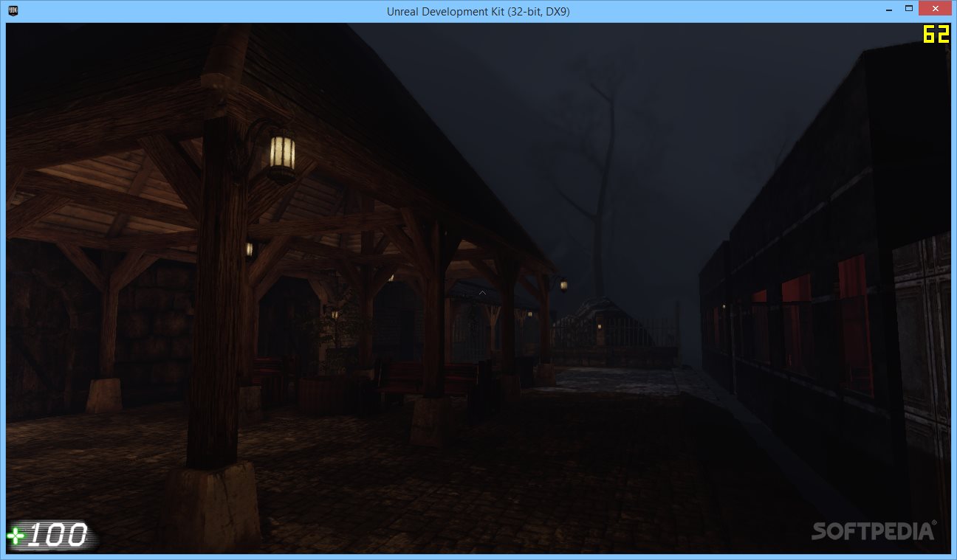Image resolution: width=957 pixels, height=560 pixels.
Task: Click the 100 health value in HUD
Action: click(x=58, y=536)
